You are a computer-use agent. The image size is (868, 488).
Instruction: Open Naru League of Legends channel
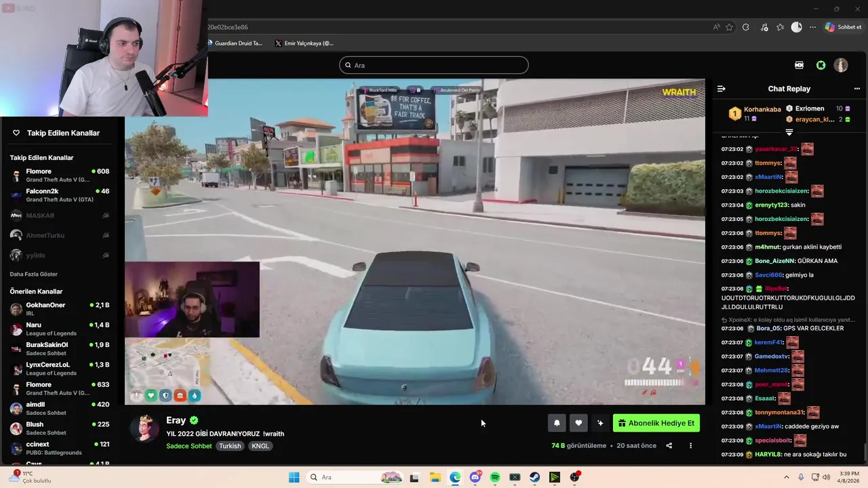point(60,329)
